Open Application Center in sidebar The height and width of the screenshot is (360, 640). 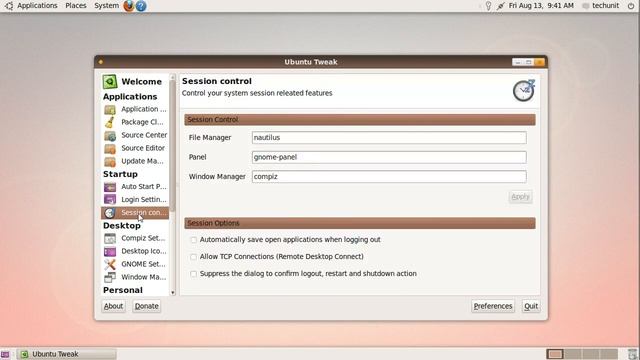pyautogui.click(x=135, y=109)
